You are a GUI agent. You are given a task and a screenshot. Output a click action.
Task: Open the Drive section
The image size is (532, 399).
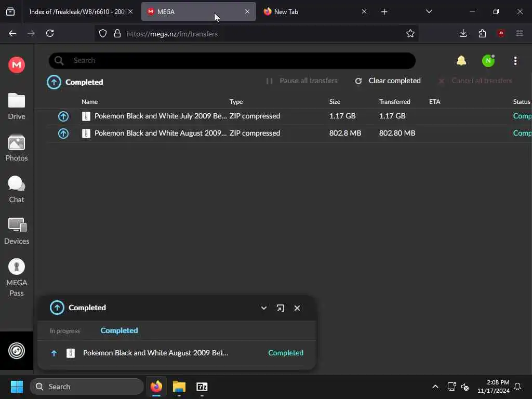16,106
